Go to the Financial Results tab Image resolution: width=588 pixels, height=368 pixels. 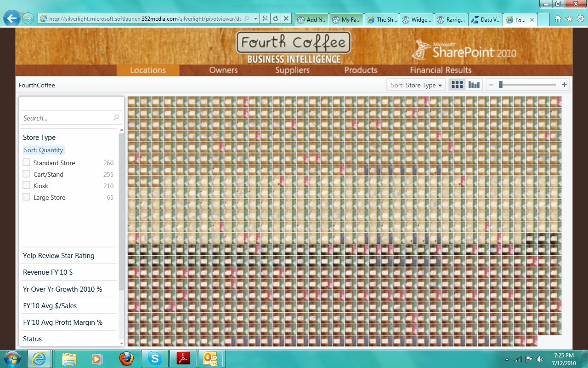click(441, 70)
